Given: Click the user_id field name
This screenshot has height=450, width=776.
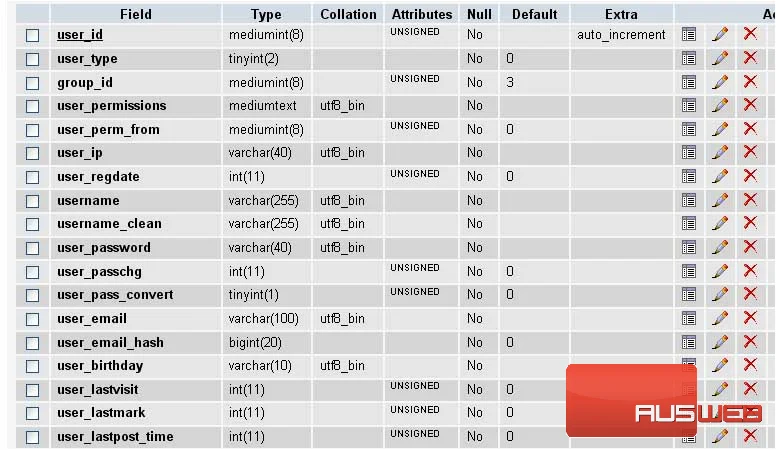Looking at the screenshot, I should coord(80,35).
